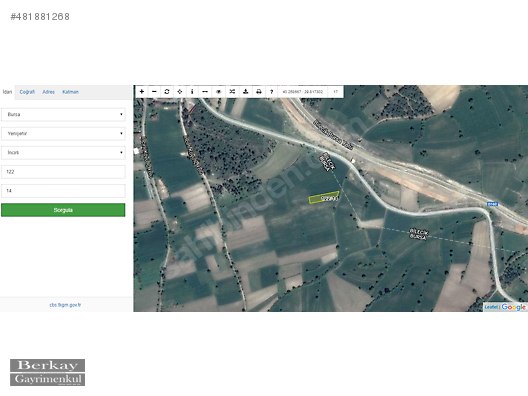The height and width of the screenshot is (396, 528).
Task: Zoom in with the plus icon
Action: pos(142,92)
